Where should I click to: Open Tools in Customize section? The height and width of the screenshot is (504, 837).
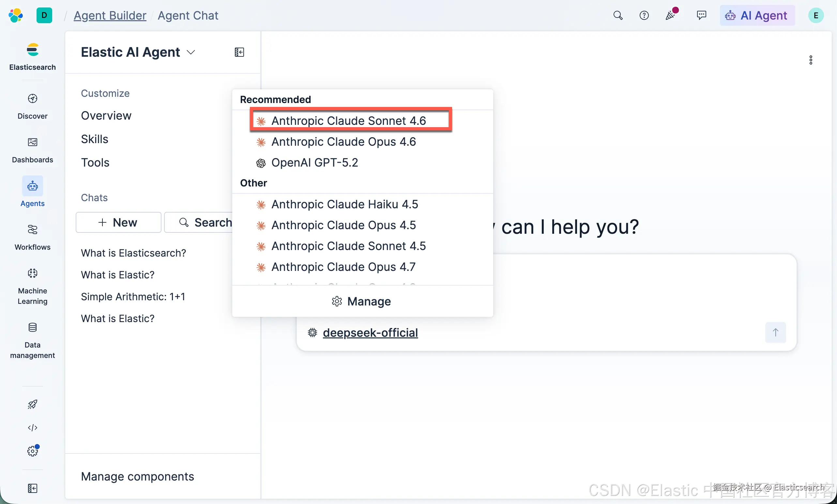point(95,162)
